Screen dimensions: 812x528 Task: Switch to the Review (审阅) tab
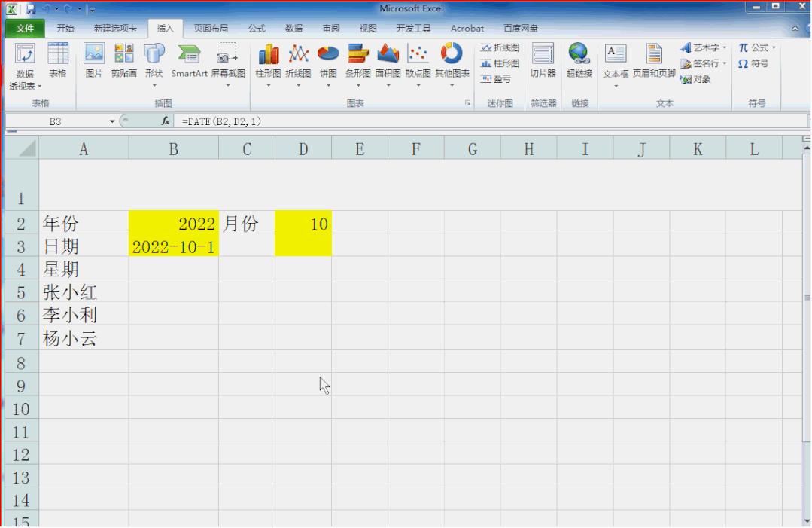(x=331, y=29)
